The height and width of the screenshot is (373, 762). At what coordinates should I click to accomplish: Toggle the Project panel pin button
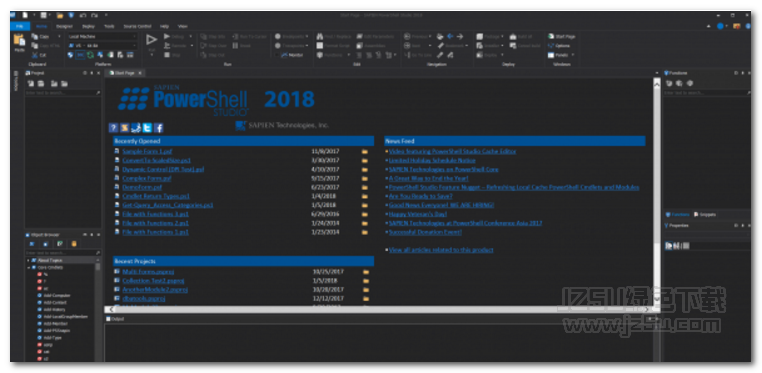click(x=92, y=73)
